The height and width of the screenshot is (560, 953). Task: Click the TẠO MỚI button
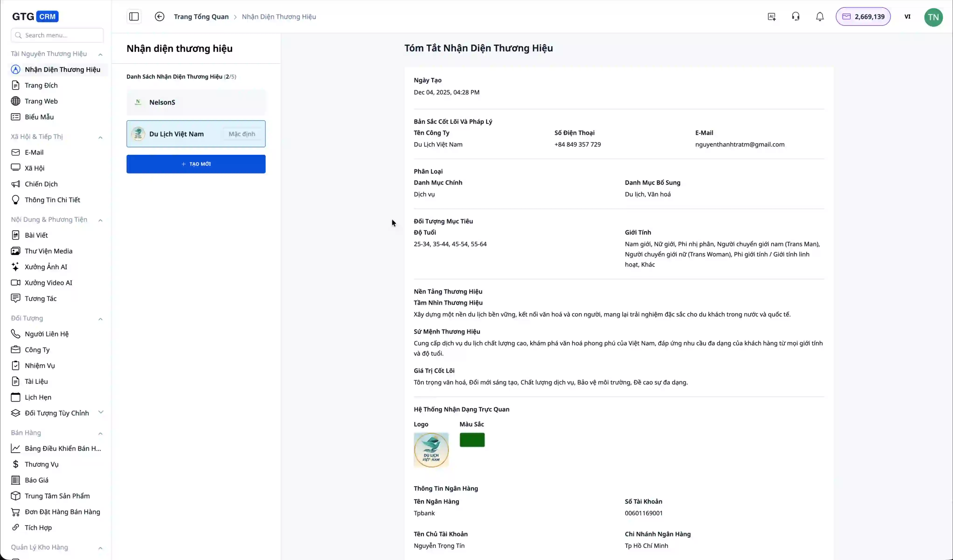coord(196,164)
